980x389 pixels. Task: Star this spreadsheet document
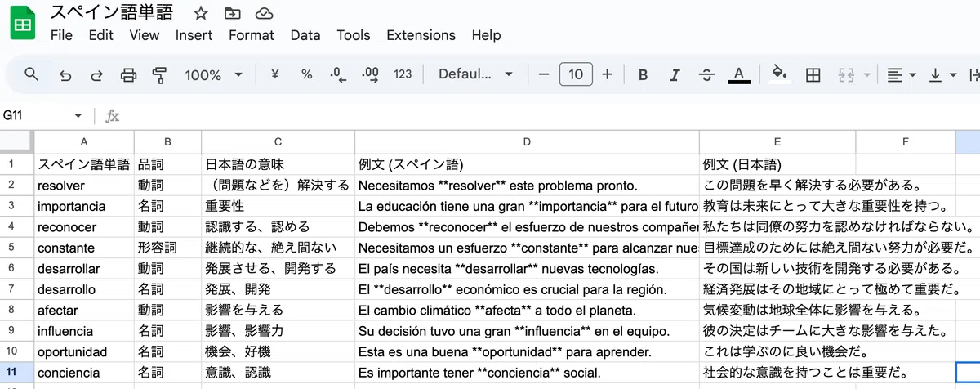coord(201,13)
